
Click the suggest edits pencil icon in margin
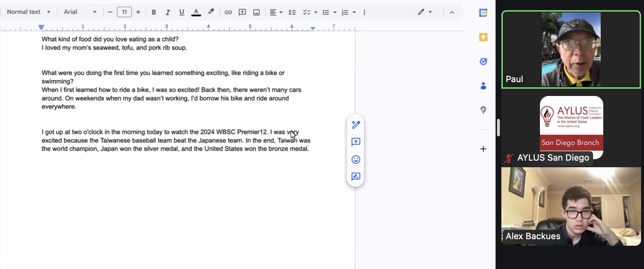[356, 124]
